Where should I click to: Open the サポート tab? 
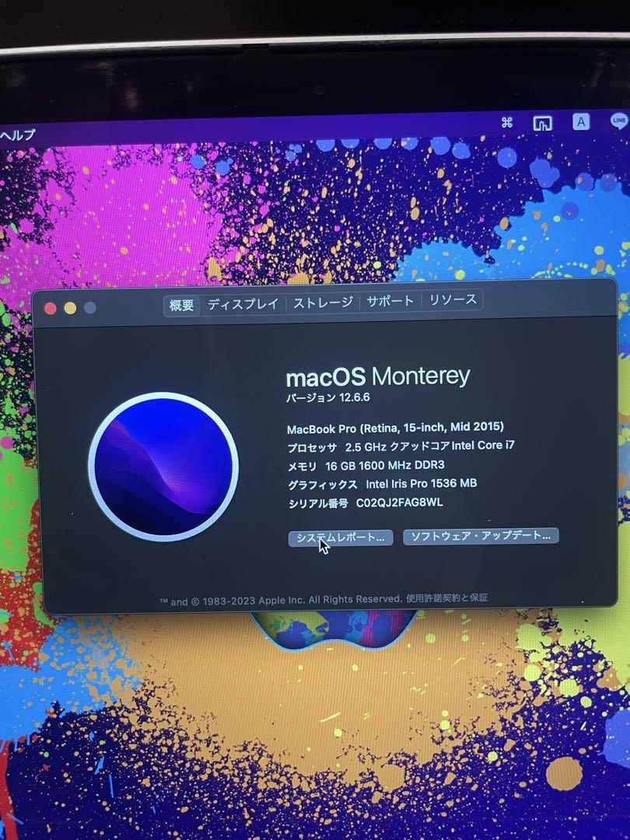click(390, 301)
